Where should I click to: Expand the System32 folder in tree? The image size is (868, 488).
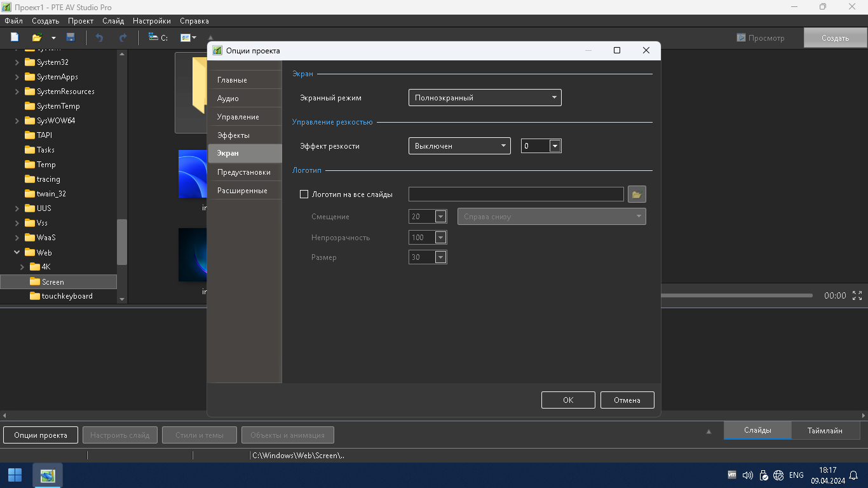click(x=17, y=62)
